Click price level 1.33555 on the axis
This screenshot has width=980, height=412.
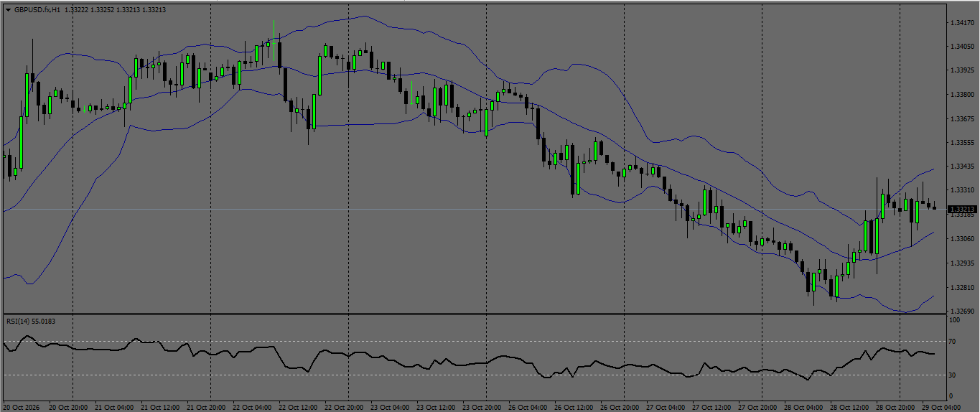[x=961, y=143]
